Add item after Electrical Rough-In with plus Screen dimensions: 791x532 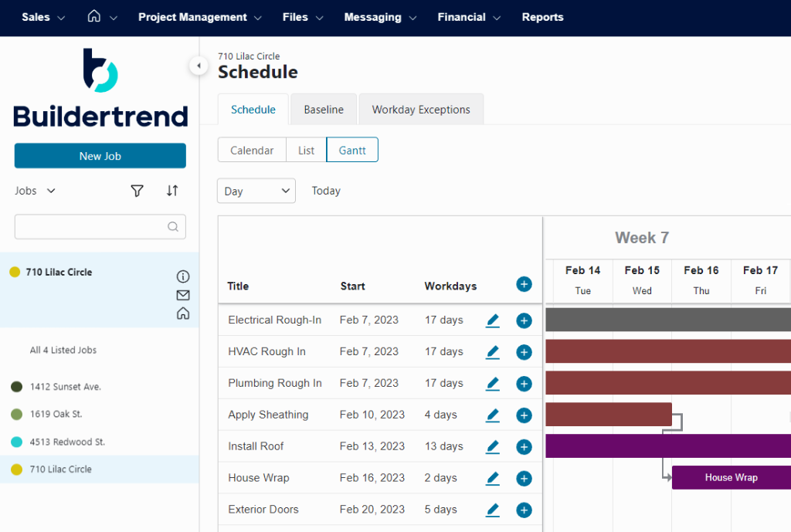(524, 320)
